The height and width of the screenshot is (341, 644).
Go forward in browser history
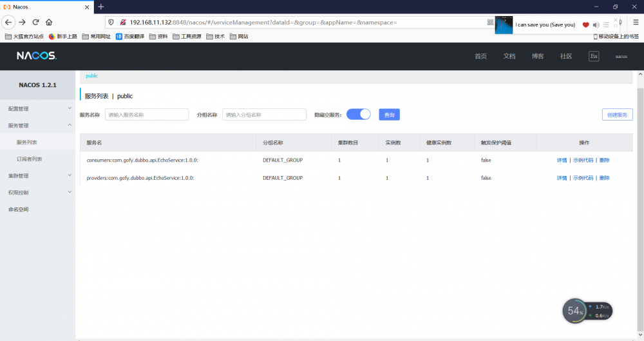tap(22, 22)
